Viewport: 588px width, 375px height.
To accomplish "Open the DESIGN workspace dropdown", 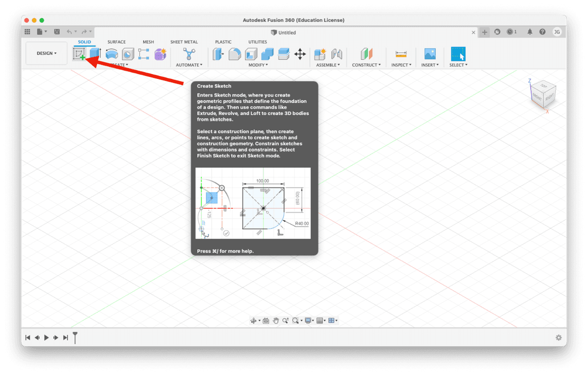I will click(x=47, y=53).
